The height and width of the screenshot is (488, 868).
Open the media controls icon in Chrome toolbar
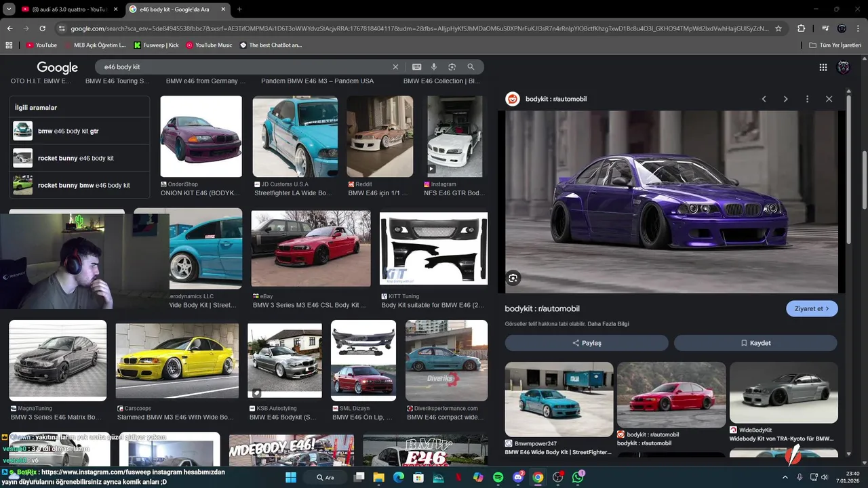coord(825,28)
